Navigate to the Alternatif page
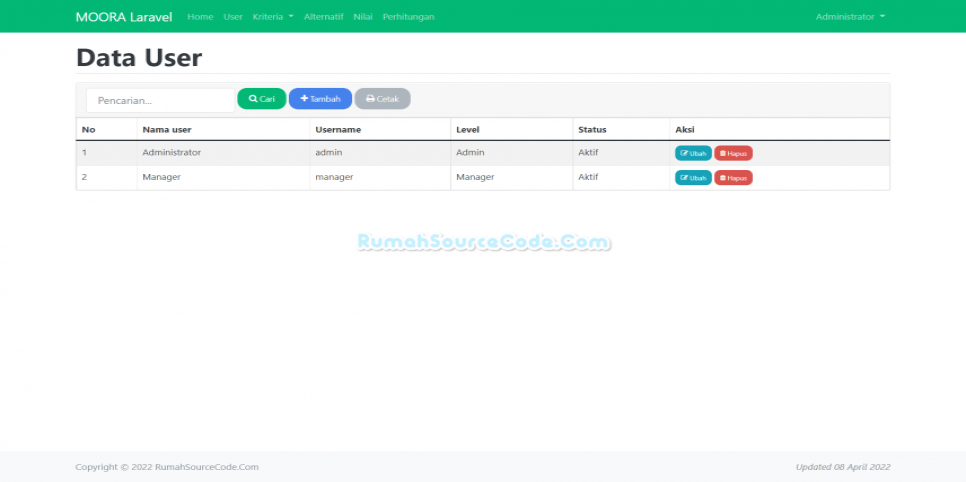The image size is (966, 482). (323, 17)
